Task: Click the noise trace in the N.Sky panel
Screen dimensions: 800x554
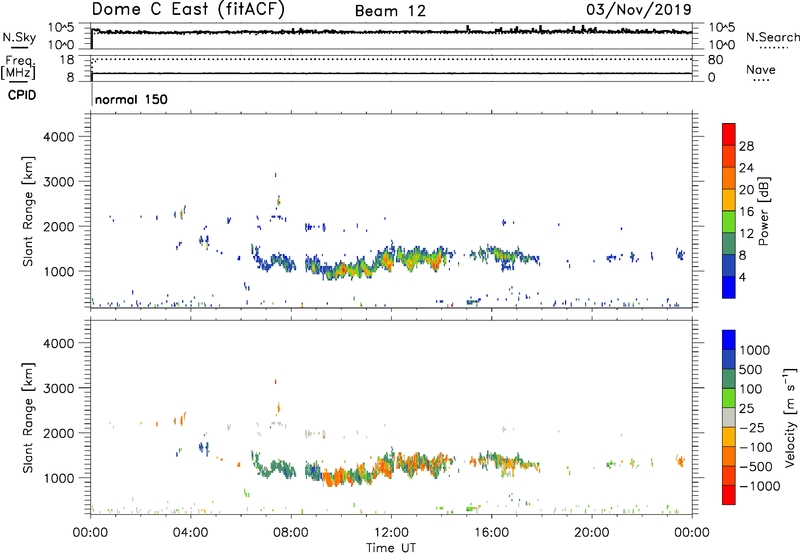Action: tap(391, 32)
